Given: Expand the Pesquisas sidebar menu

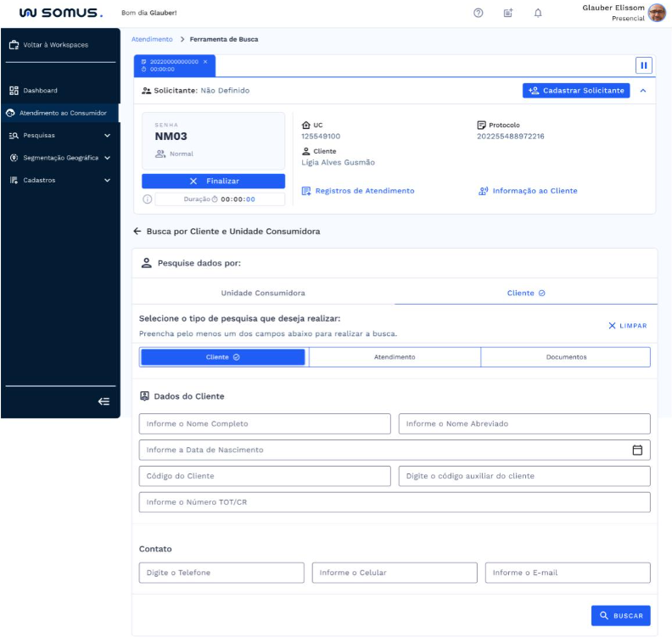Looking at the screenshot, I should [x=107, y=135].
